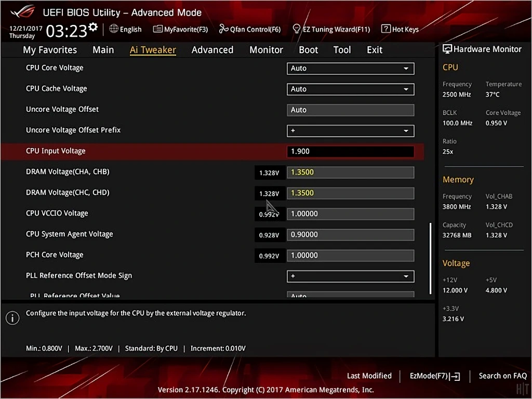The image size is (532, 399).
Task: Open the CPU Core Voltage dropdown
Action: [x=350, y=68]
